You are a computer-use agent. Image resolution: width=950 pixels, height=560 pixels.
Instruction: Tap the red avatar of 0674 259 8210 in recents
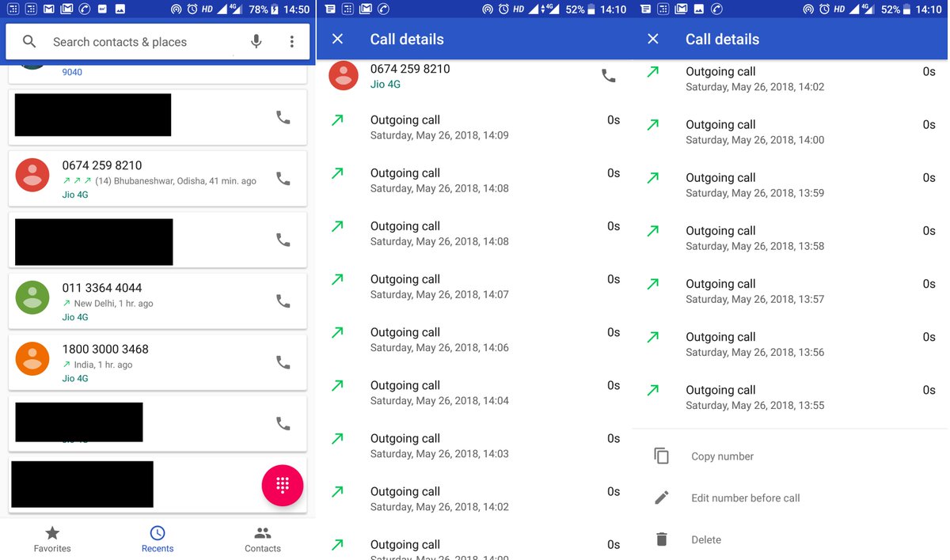point(32,175)
